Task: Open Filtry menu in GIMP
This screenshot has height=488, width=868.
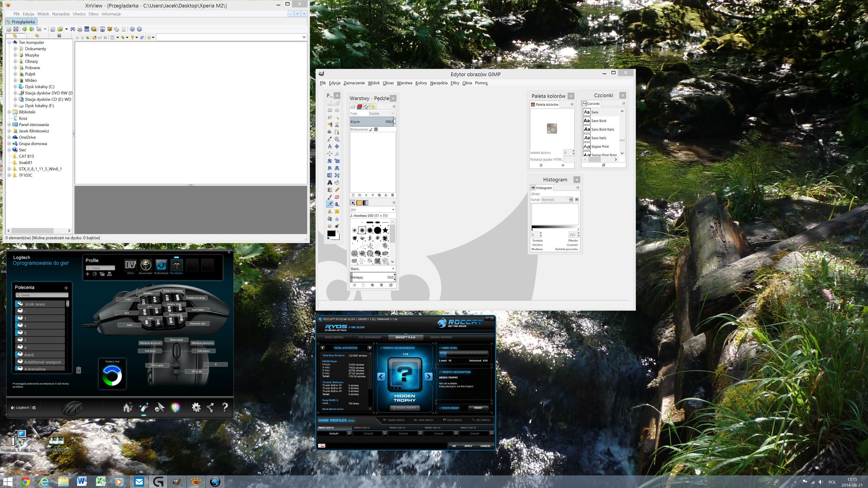Action: point(455,83)
